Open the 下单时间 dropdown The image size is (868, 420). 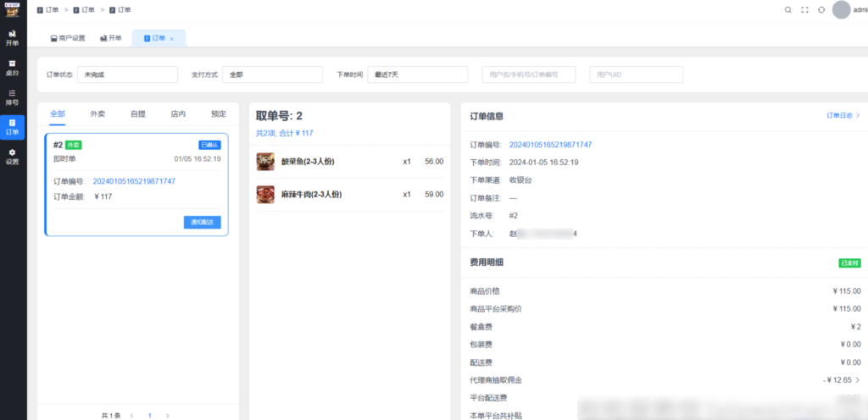[417, 75]
